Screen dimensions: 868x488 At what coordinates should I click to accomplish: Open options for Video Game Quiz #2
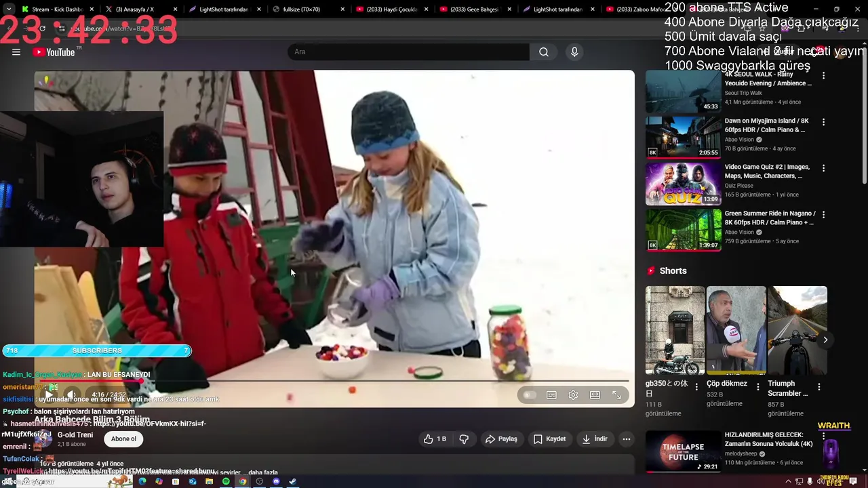click(823, 168)
